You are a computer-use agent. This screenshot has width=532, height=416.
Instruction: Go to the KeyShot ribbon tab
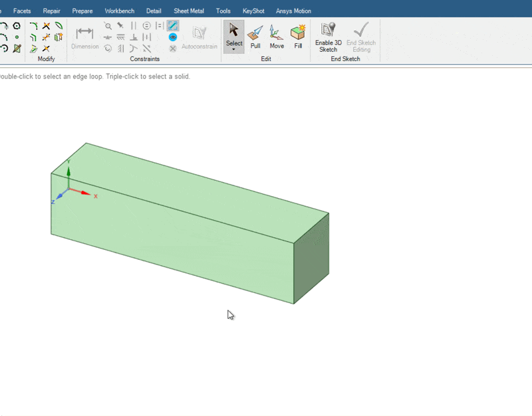coord(253,11)
